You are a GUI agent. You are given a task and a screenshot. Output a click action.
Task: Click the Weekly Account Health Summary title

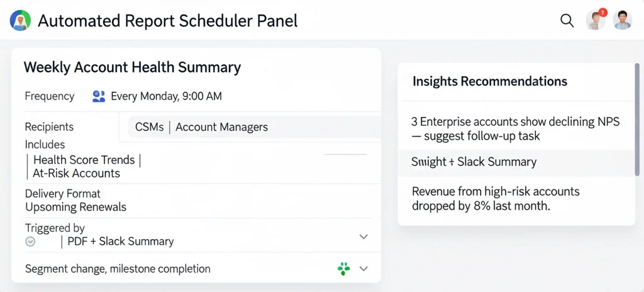point(132,67)
